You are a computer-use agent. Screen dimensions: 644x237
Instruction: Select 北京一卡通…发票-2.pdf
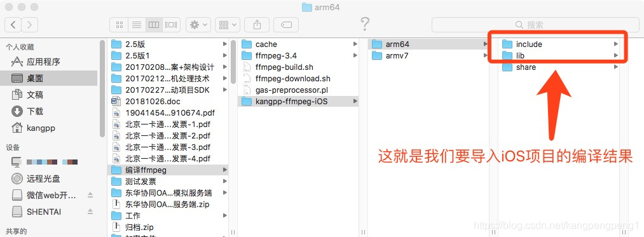(x=168, y=135)
